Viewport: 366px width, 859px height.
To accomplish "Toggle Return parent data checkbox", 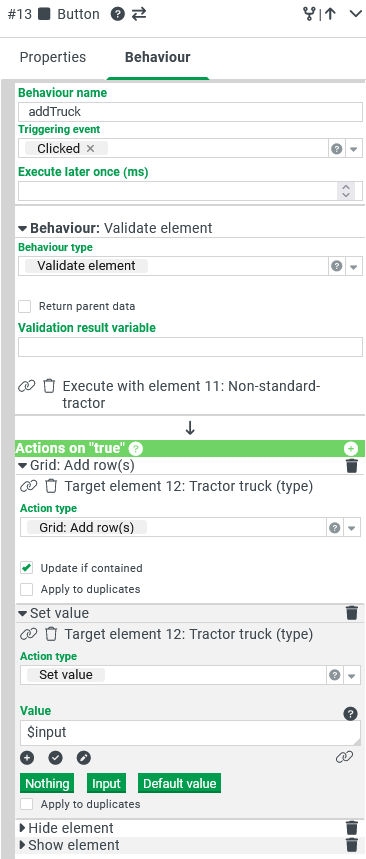I will pyautogui.click(x=25, y=306).
